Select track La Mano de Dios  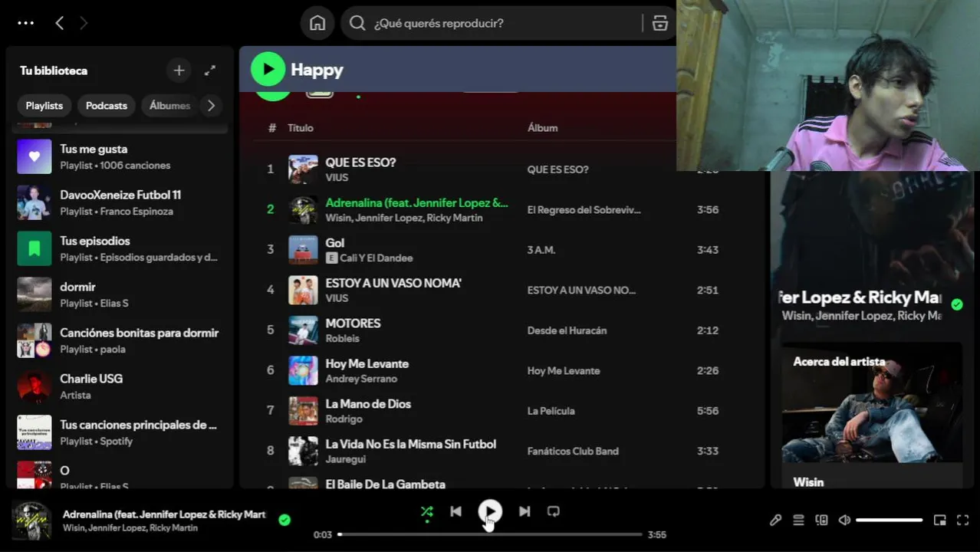[368, 404]
